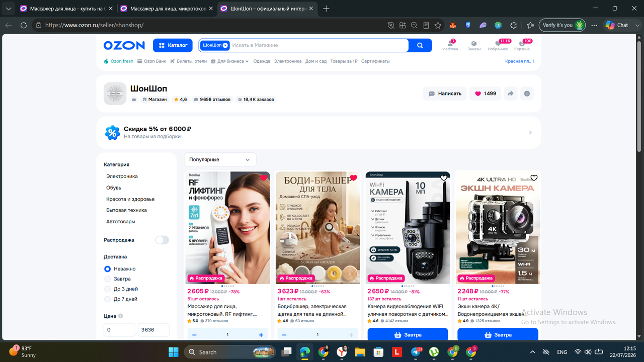Open Microsoft Store from the taskbar
644x362 pixels.
(x=378, y=352)
